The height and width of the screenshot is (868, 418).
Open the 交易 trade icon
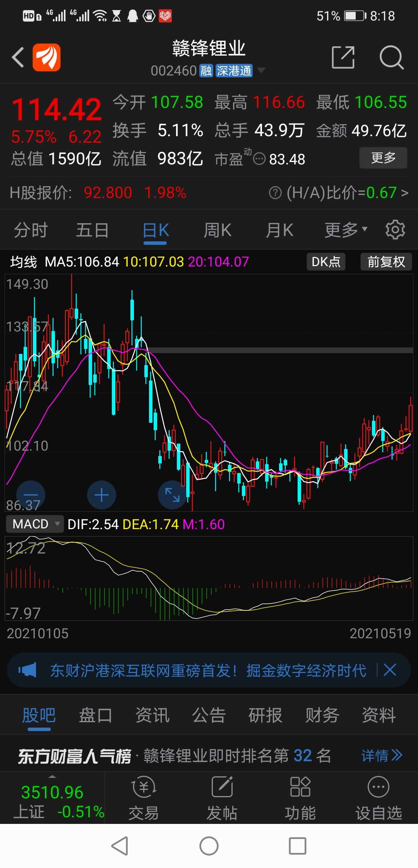(x=144, y=798)
